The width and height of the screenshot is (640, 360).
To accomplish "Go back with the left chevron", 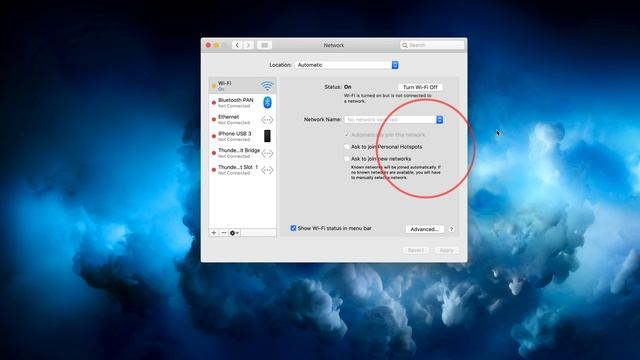I will [237, 45].
